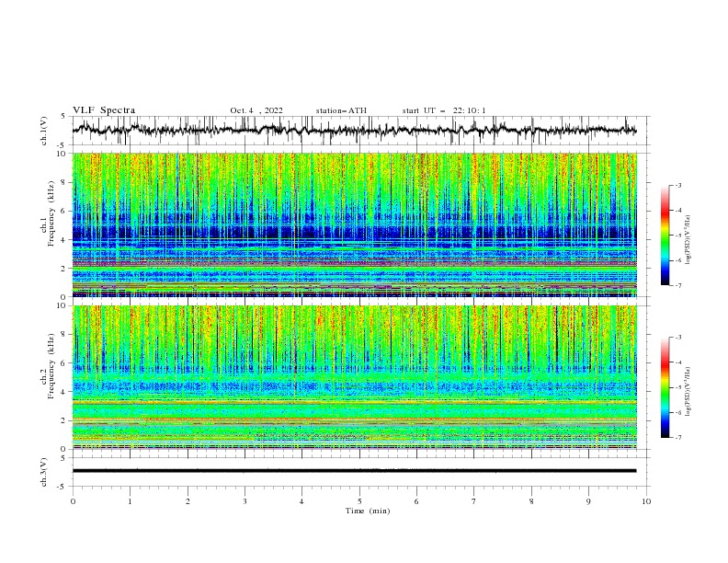Click the 'ch.1(V)' waveform axis label
This screenshot has height=563, width=728.
[44, 131]
